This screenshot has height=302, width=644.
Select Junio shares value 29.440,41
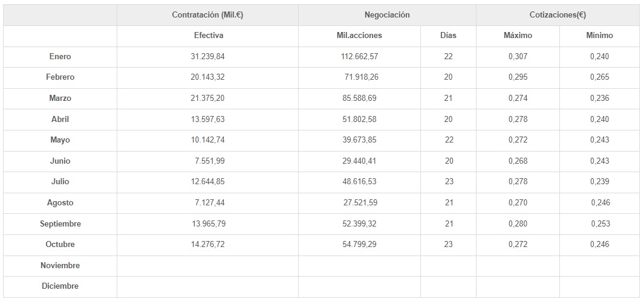[359, 161]
